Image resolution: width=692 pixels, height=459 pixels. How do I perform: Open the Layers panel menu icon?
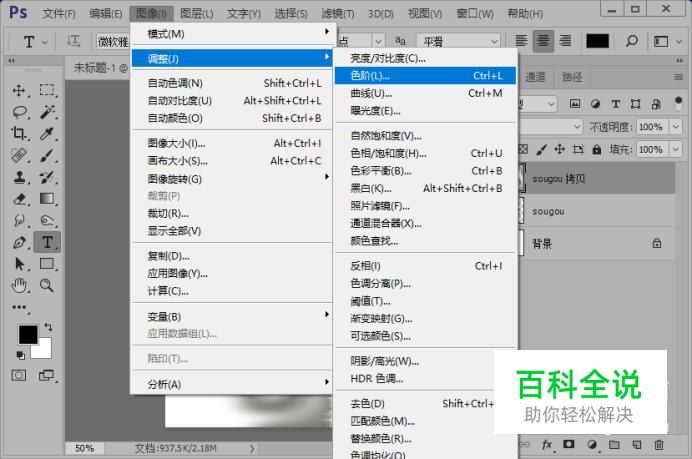(678, 77)
